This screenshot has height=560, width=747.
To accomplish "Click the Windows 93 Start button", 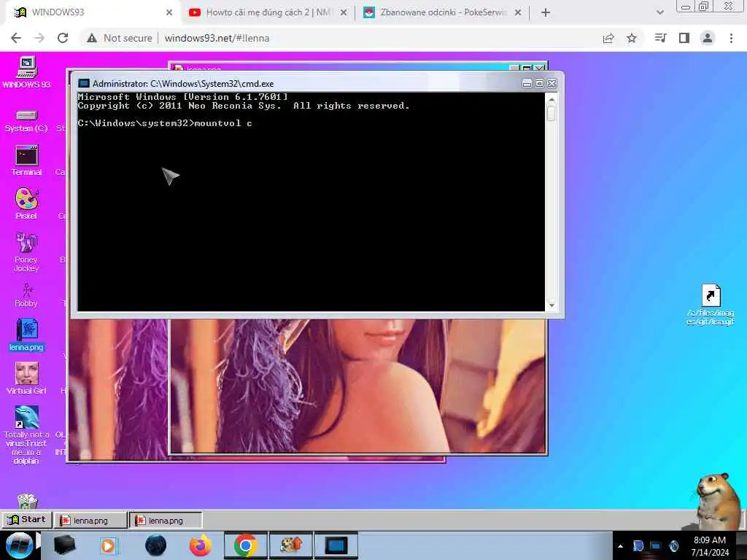I will 27,519.
